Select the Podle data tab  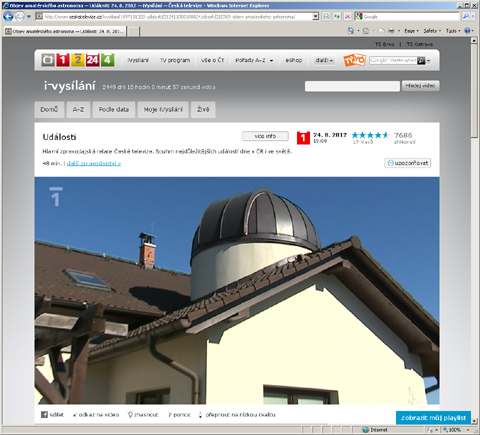click(x=114, y=110)
